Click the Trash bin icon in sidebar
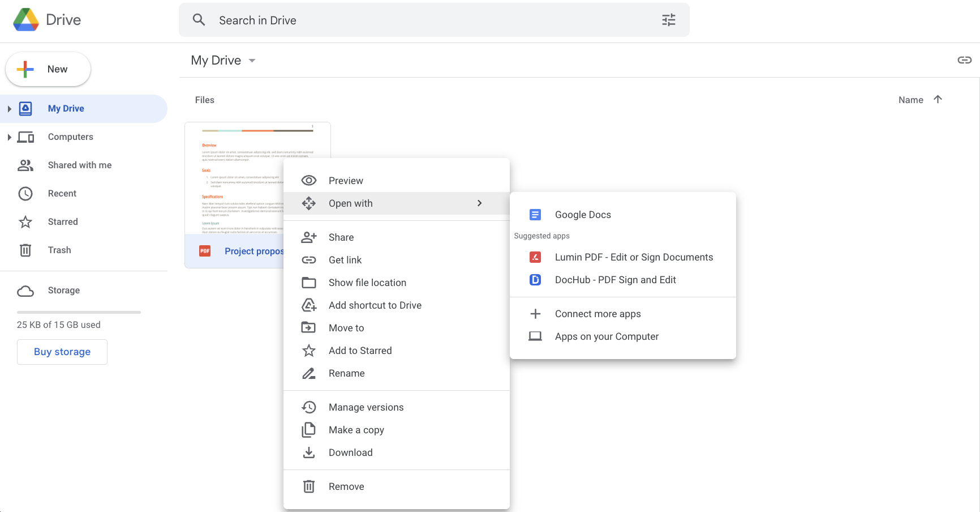The width and height of the screenshot is (980, 512). click(x=25, y=250)
